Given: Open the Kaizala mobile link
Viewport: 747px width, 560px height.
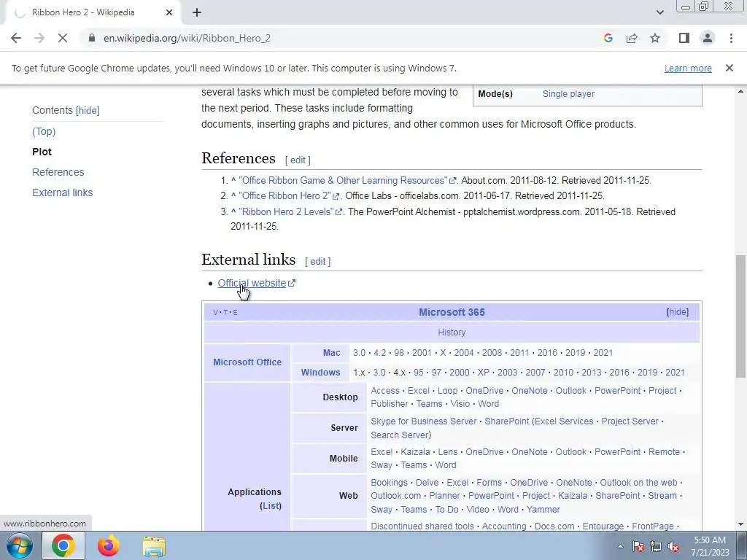Looking at the screenshot, I should pyautogui.click(x=415, y=452).
